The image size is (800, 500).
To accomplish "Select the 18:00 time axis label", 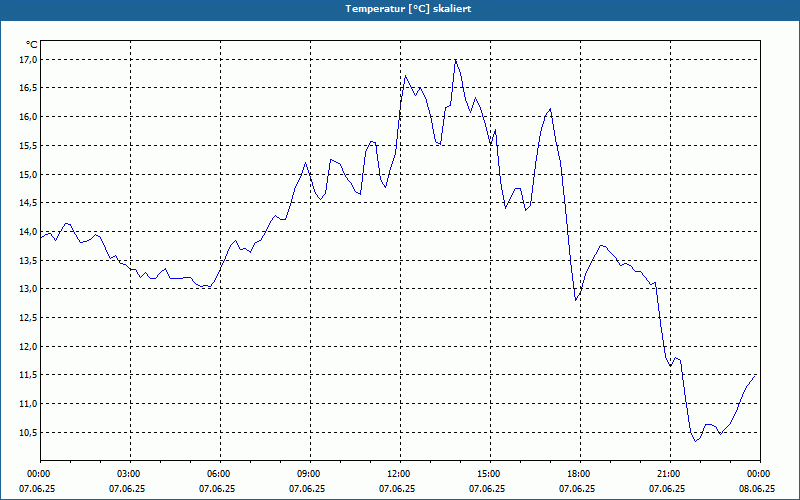I will pos(581,474).
